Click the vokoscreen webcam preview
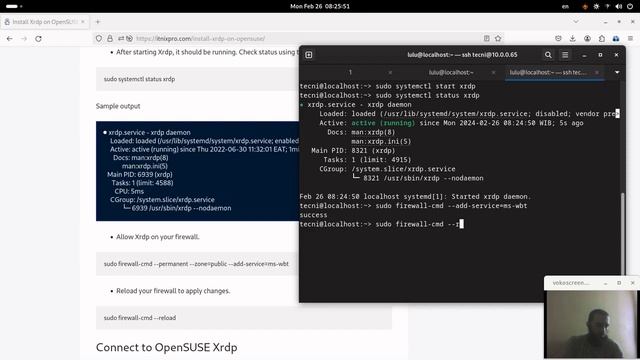 (x=591, y=324)
